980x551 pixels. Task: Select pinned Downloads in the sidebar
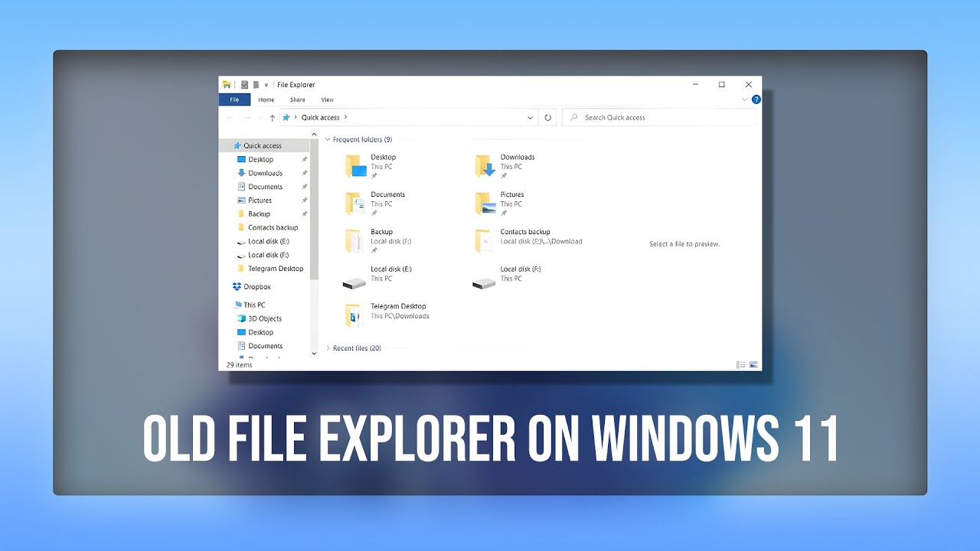coord(264,173)
